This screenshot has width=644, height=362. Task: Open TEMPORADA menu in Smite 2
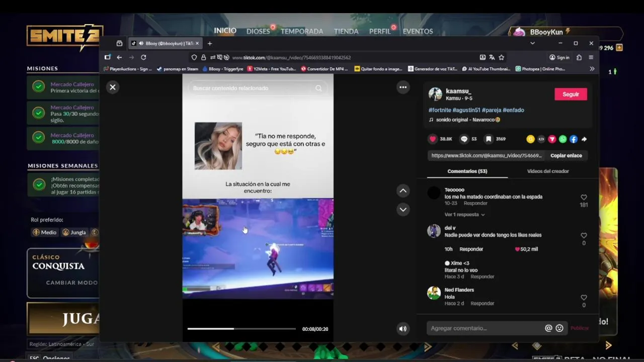click(302, 31)
